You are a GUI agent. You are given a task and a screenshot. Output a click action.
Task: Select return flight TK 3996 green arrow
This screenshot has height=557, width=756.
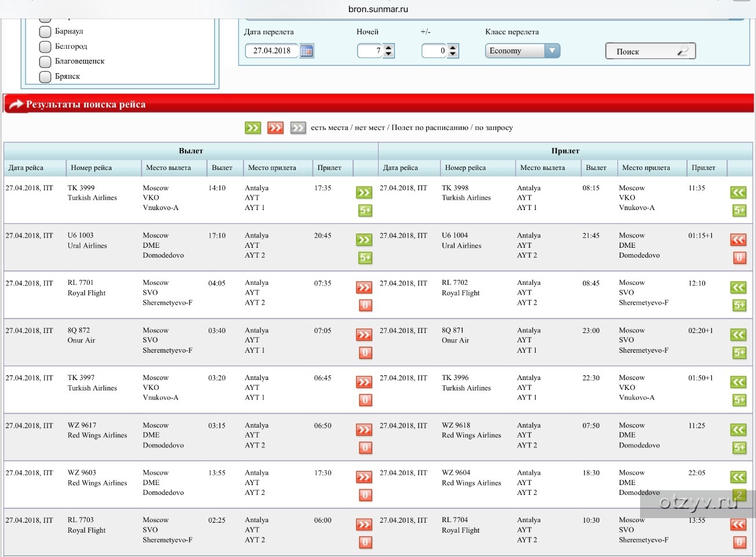(x=738, y=382)
